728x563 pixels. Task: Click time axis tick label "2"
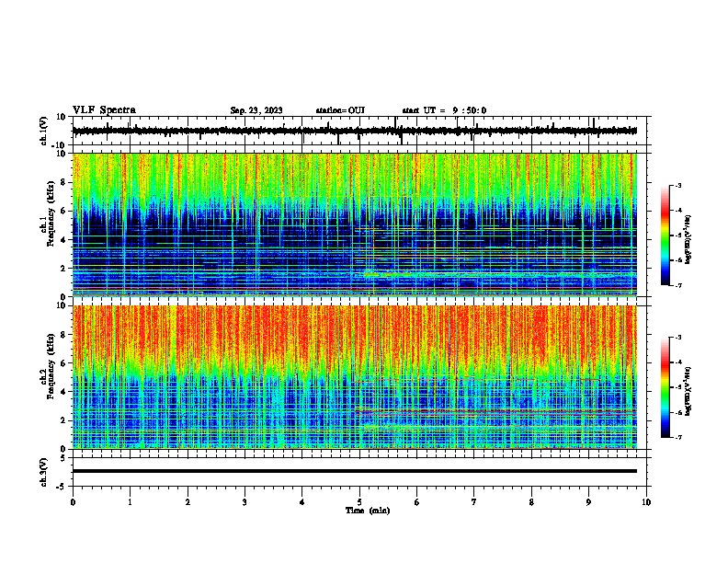click(x=188, y=502)
